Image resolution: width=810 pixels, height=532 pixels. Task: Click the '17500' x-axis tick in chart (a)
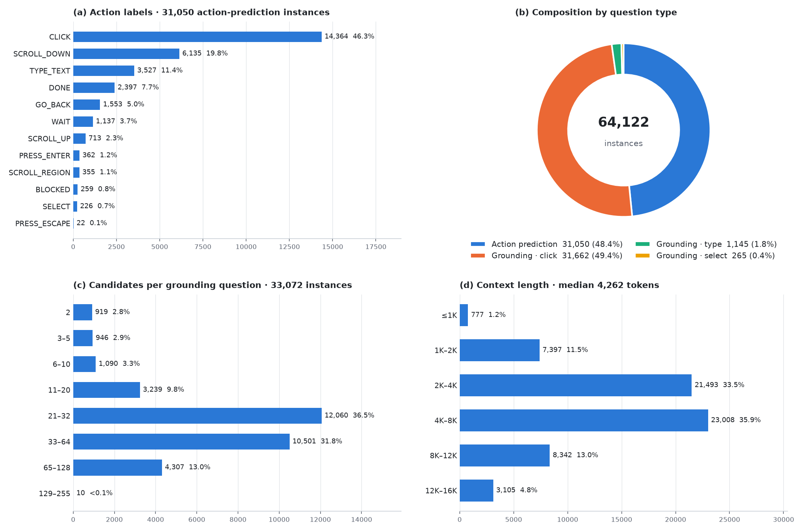(x=376, y=247)
